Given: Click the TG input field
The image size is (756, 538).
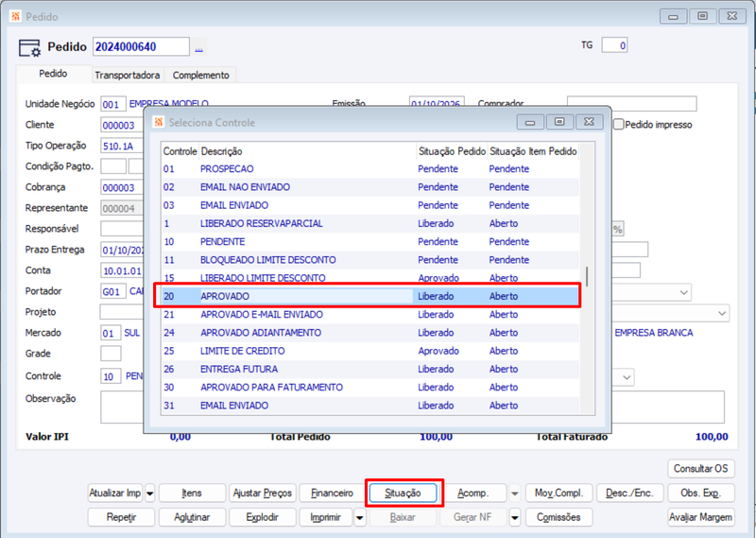Looking at the screenshot, I should (614, 45).
